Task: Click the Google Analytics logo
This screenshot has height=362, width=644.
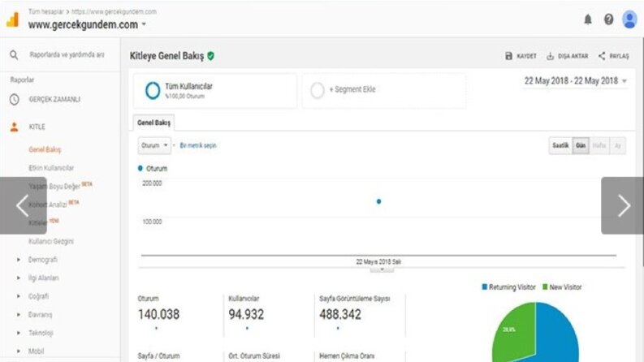Action: (x=13, y=19)
